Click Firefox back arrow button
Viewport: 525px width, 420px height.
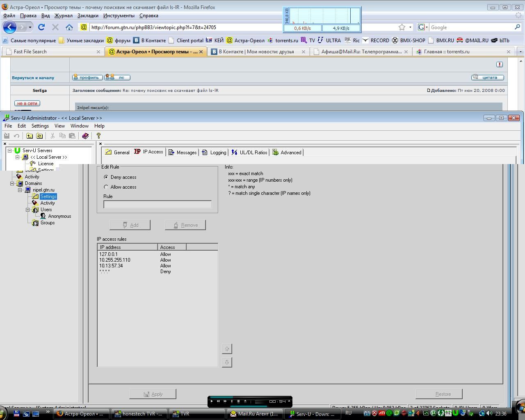pos(10,27)
